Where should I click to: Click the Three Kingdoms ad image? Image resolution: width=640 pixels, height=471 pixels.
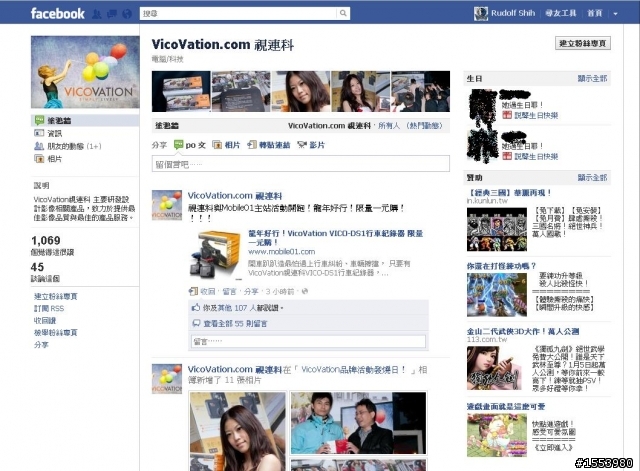coord(497,229)
